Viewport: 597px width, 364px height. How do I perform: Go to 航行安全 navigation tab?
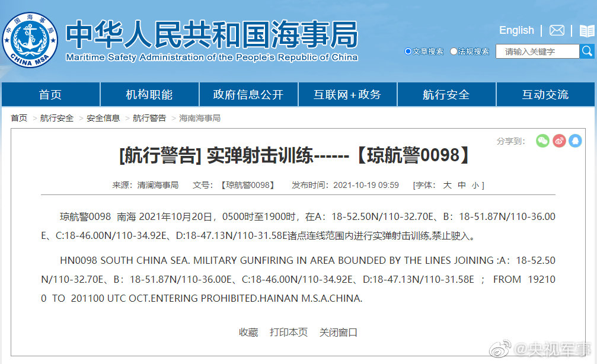(x=446, y=95)
